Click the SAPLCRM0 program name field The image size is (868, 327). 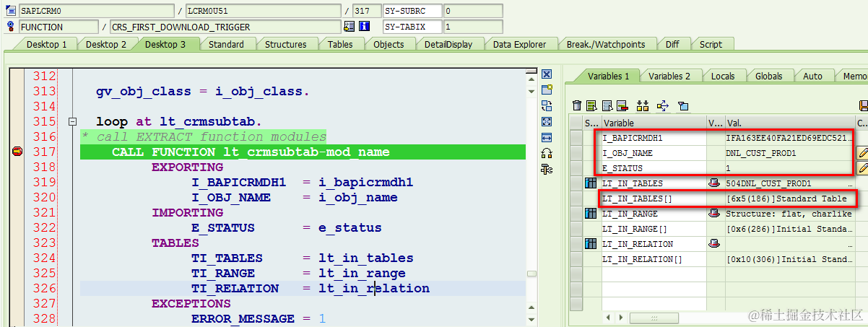click(x=95, y=12)
